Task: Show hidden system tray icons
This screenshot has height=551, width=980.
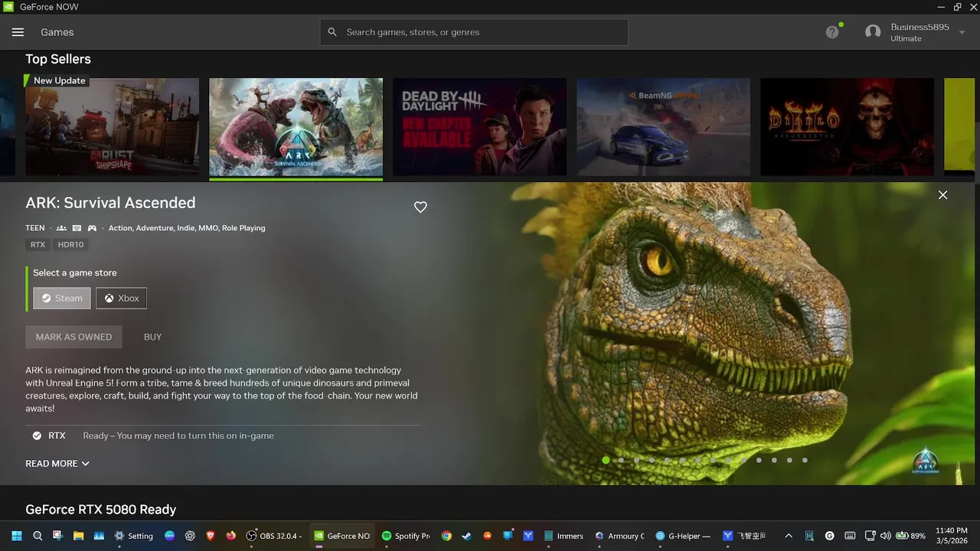Action: click(789, 536)
